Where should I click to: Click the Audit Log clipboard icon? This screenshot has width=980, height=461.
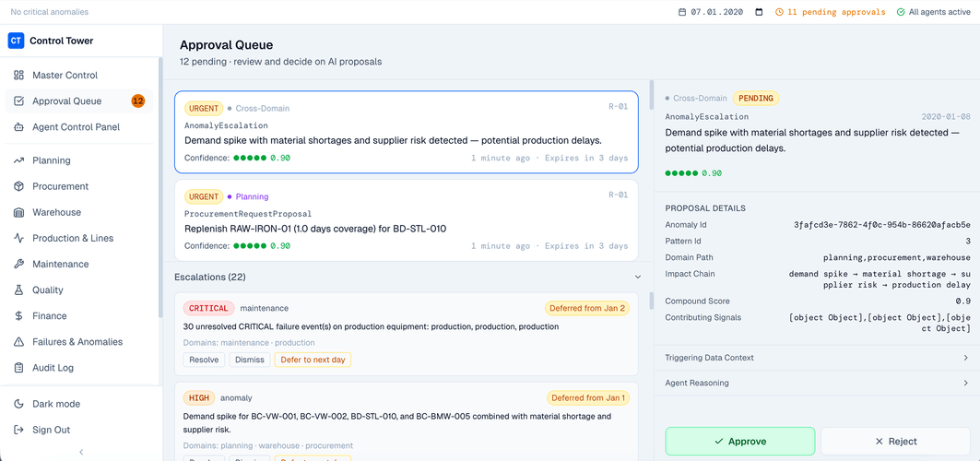(18, 368)
